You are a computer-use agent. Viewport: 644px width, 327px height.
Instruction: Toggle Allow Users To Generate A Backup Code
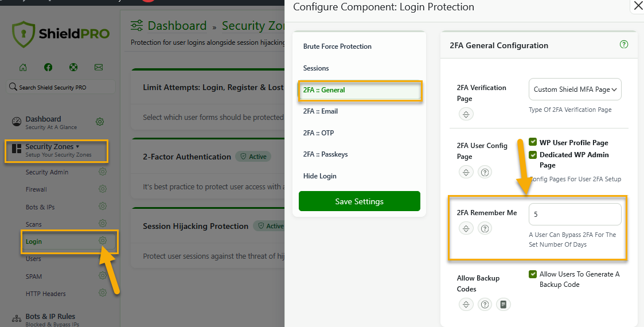coord(533,274)
